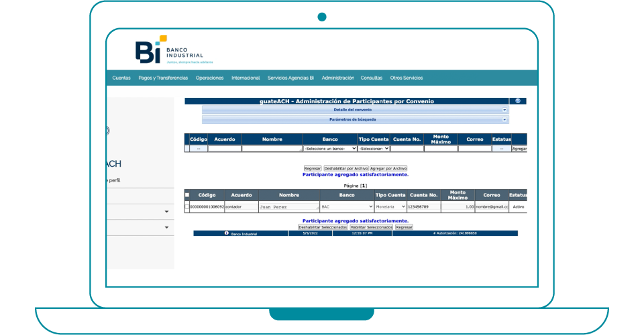The width and height of the screenshot is (644, 335).
Task: Expand Parámetros de búsqueda arrow icon
Action: point(504,119)
